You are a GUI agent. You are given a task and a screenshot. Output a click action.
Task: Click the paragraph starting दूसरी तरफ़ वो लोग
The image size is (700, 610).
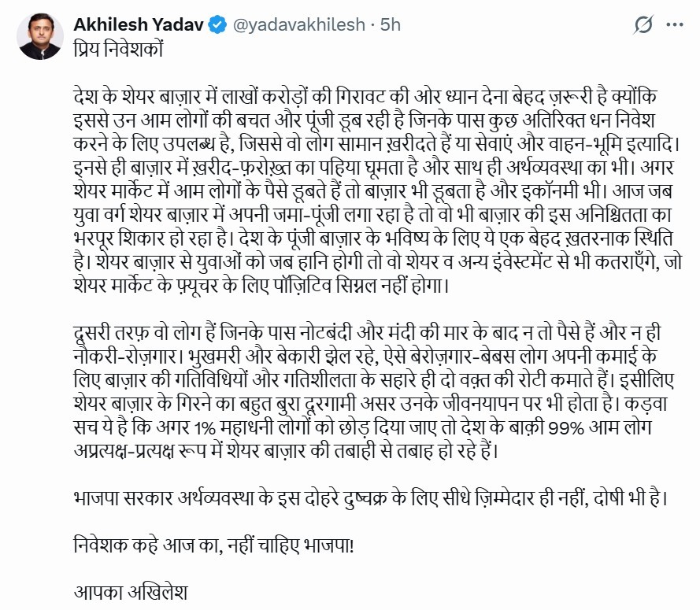[374, 392]
